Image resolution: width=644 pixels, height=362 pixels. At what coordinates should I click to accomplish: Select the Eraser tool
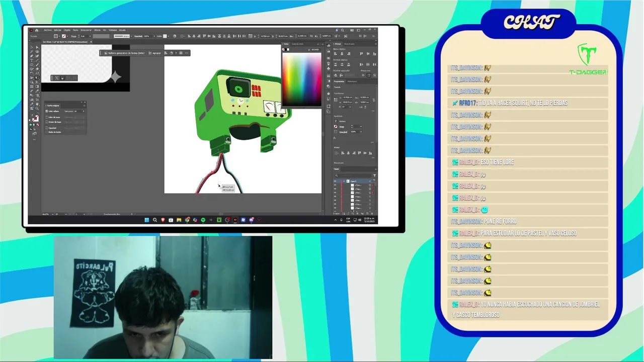tap(37, 69)
